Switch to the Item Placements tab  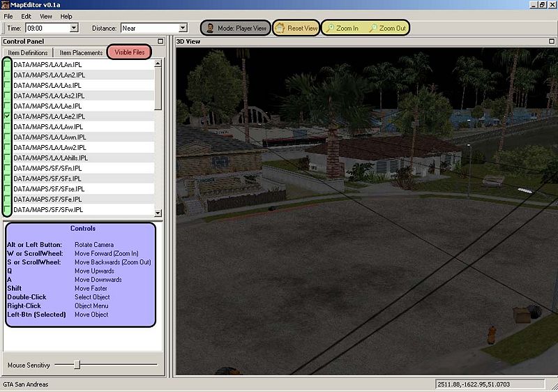click(81, 53)
